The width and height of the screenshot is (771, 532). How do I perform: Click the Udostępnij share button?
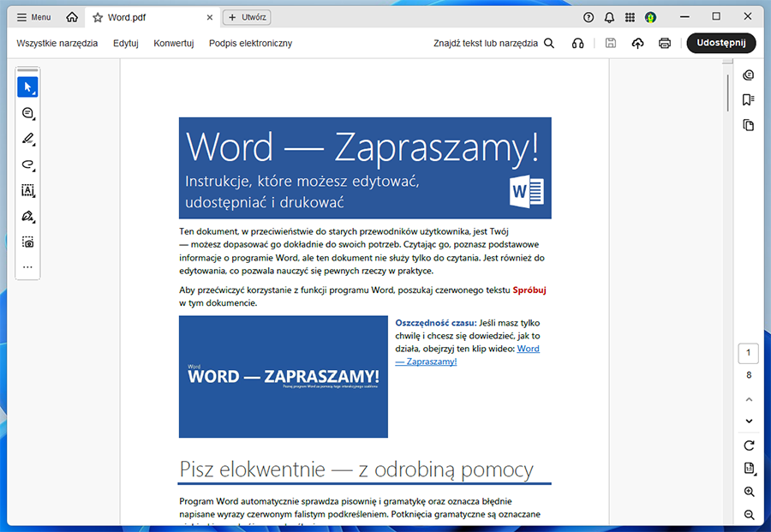coord(720,43)
